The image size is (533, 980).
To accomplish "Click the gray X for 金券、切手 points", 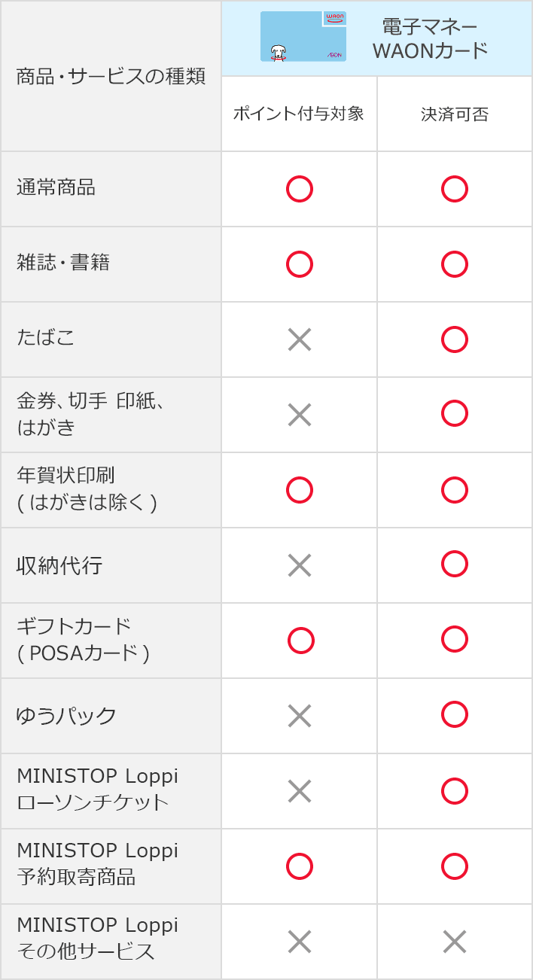I will [300, 415].
